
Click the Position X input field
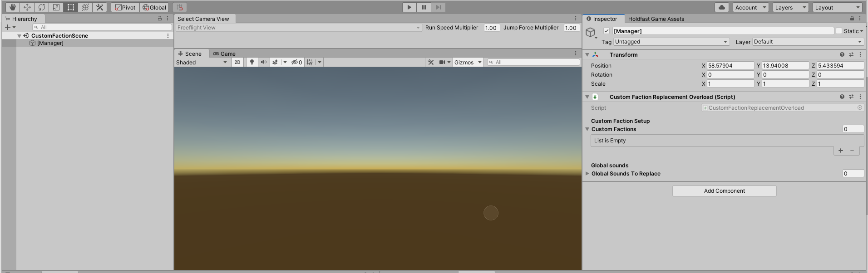point(730,65)
